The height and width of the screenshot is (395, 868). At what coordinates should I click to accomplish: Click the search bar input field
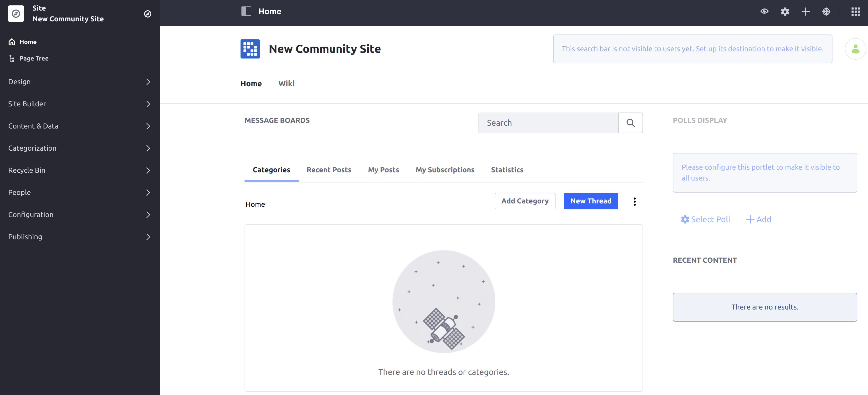pos(549,122)
